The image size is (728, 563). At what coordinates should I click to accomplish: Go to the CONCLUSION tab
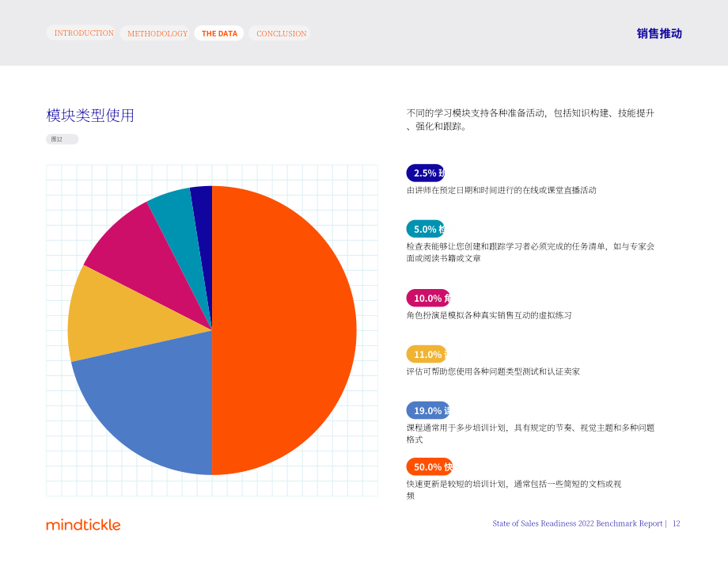279,33
